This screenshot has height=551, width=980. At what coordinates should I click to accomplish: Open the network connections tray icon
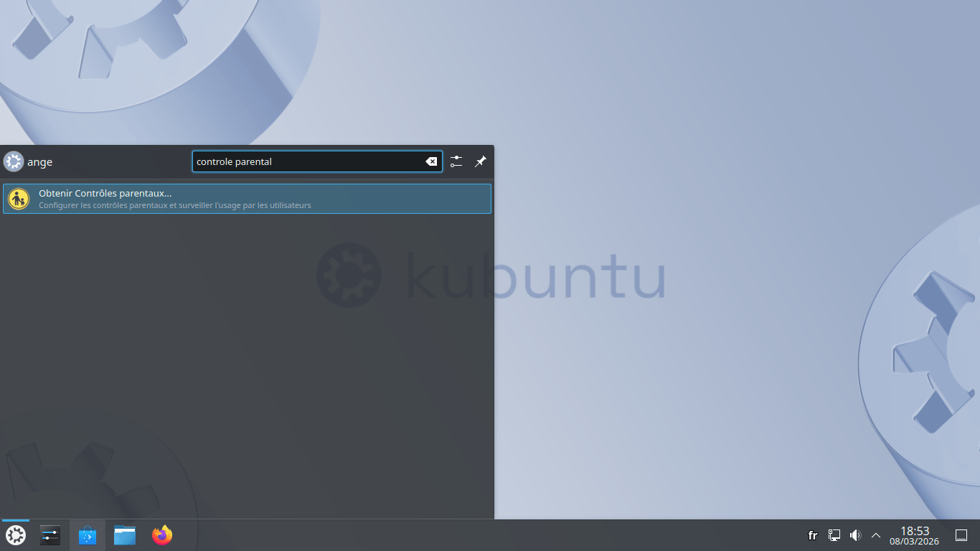834,535
